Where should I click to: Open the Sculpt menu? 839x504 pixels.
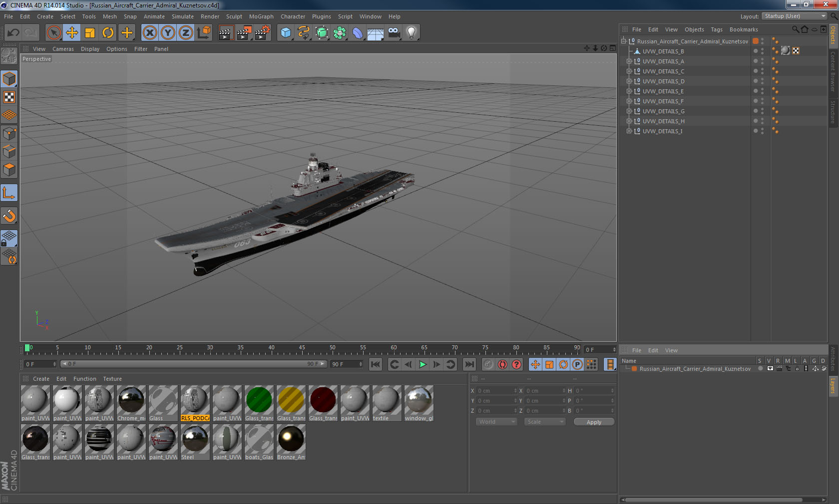point(234,16)
